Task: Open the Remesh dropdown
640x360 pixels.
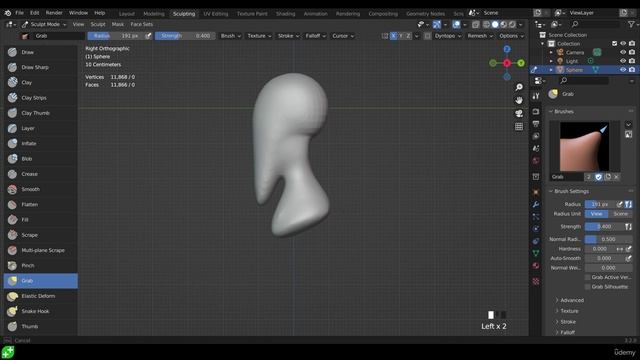Action: pyautogui.click(x=480, y=36)
